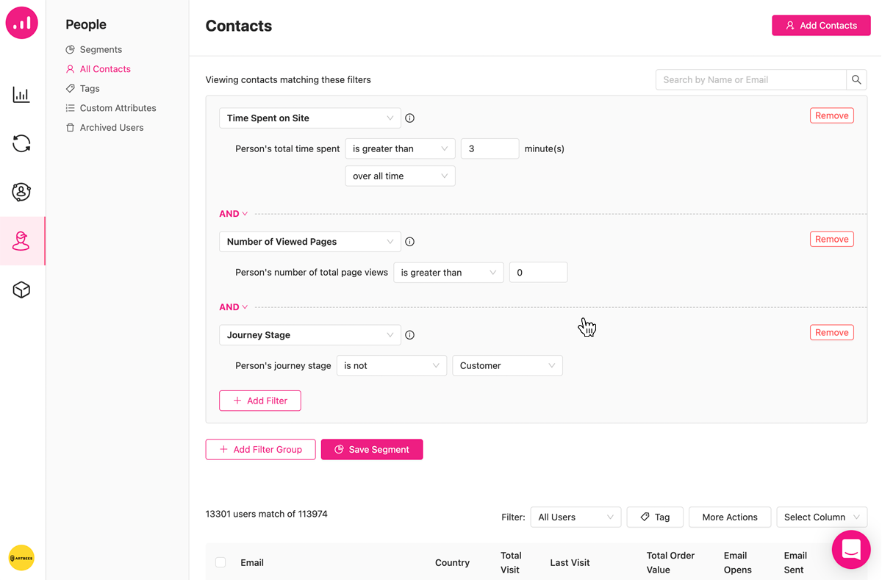Open the Customer stage dropdown
882x588 pixels.
pyautogui.click(x=507, y=366)
